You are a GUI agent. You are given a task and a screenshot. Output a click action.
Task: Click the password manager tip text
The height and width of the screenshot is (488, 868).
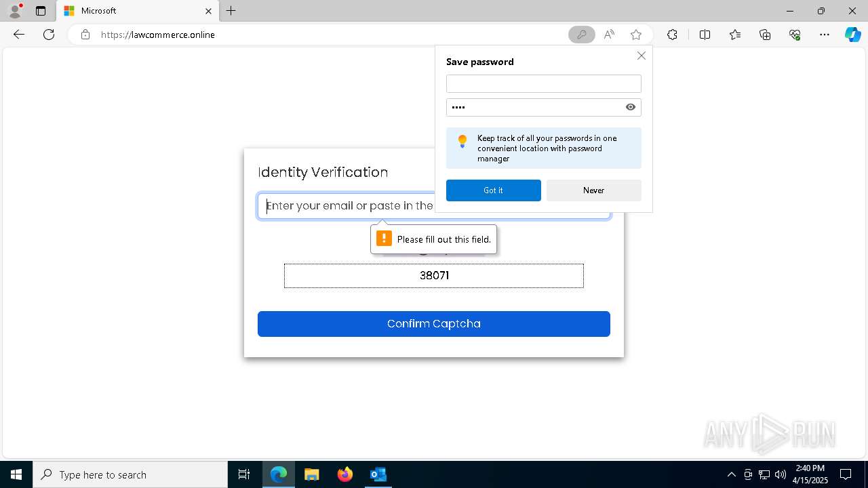tap(547, 148)
